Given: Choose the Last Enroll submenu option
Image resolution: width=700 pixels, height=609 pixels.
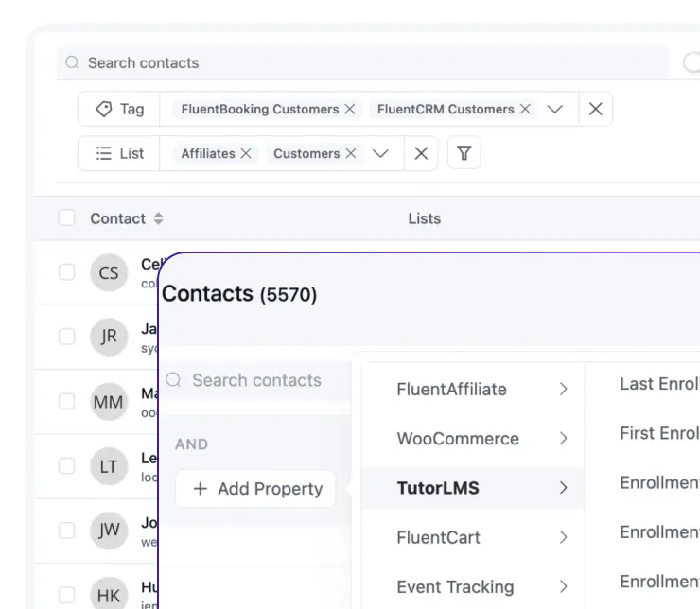Looking at the screenshot, I should 659,384.
